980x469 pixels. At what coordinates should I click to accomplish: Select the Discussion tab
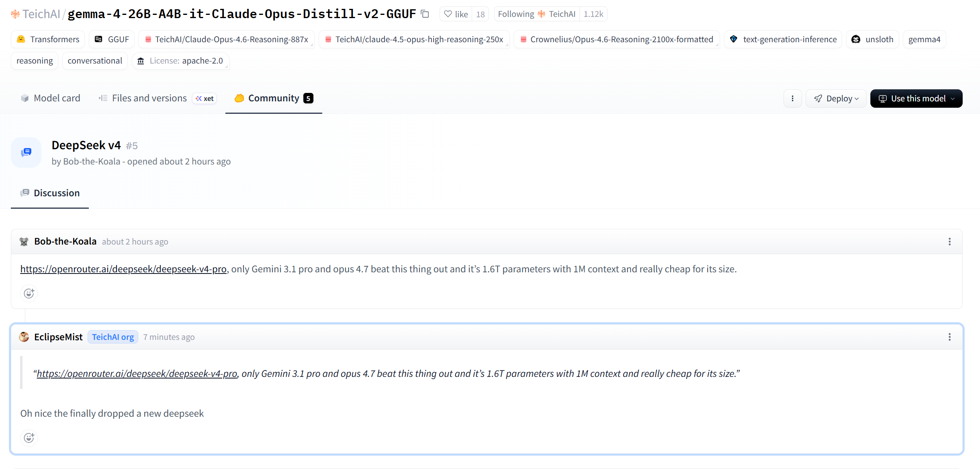[x=50, y=193]
